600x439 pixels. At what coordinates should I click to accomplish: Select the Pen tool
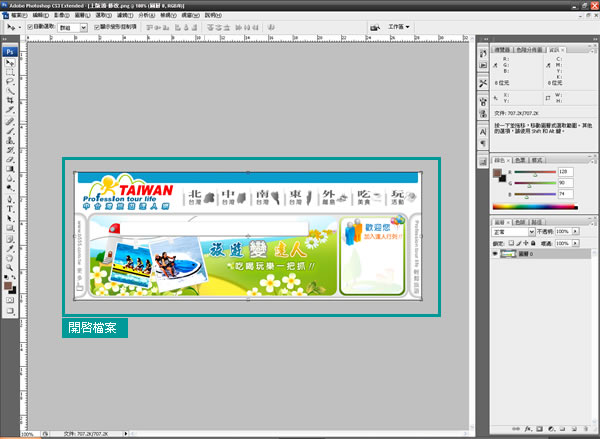point(10,199)
